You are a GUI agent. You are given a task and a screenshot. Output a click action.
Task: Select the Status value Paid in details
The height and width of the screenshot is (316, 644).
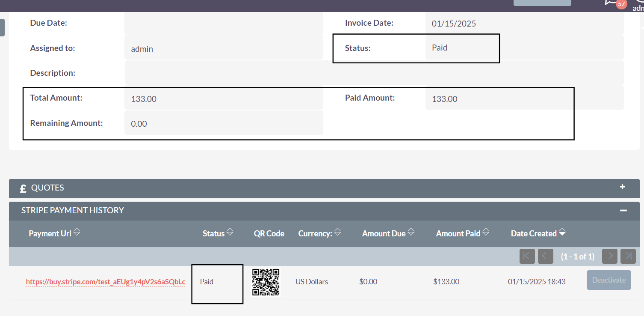point(440,48)
